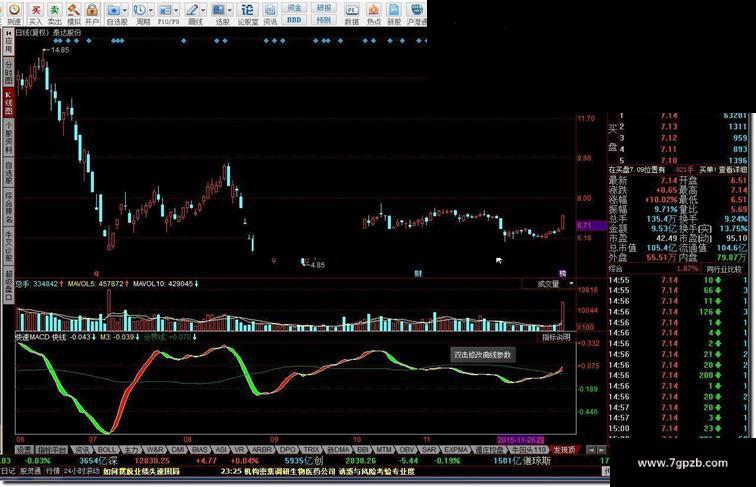Expand the 画线 drawing dropdown arrow

pos(203,10)
